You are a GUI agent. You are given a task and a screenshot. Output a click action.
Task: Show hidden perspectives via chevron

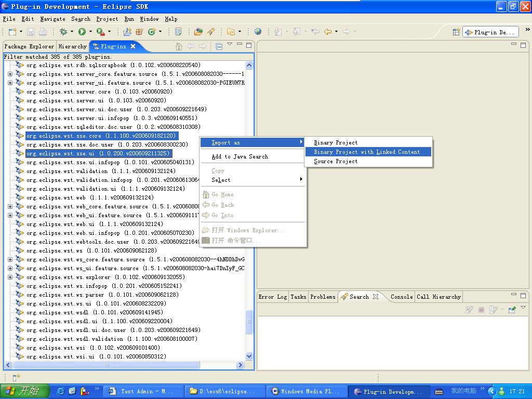(x=527, y=30)
